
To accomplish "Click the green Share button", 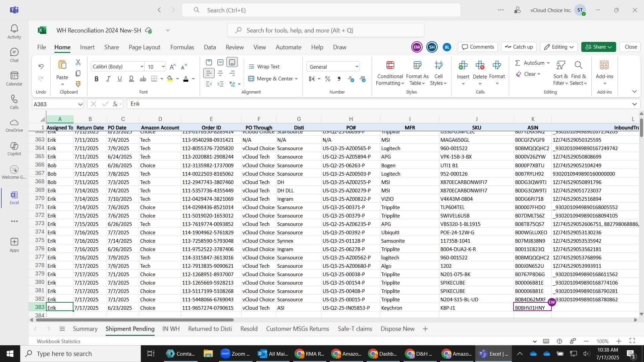I will pos(599,47).
